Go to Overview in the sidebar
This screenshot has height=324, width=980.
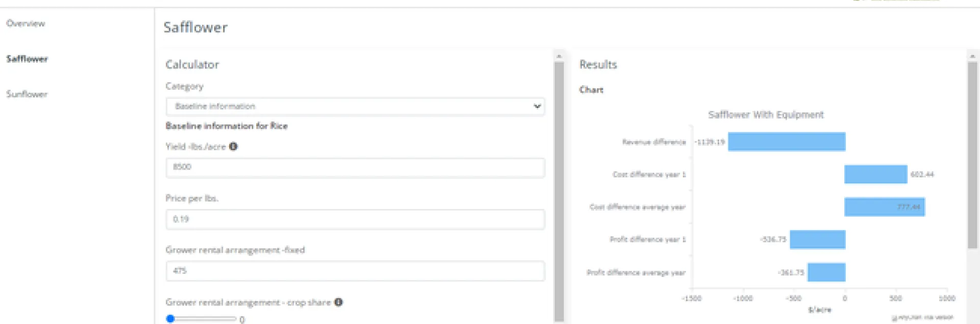tap(26, 24)
